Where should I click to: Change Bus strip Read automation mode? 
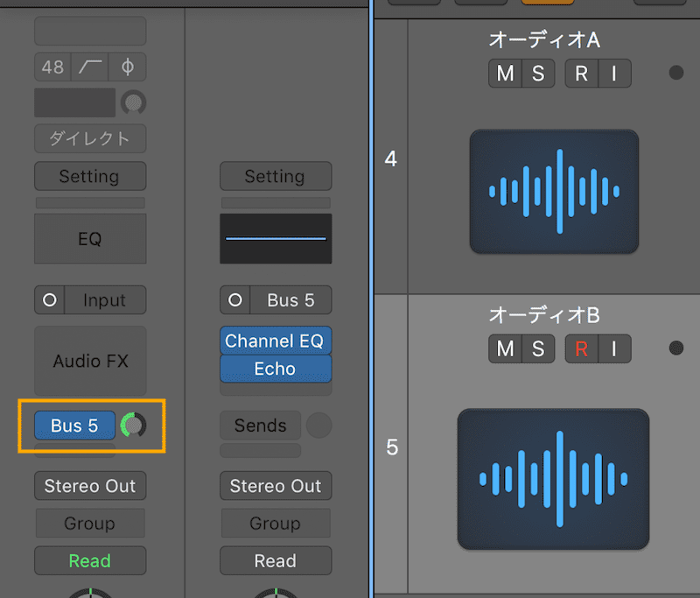pyautogui.click(x=276, y=560)
